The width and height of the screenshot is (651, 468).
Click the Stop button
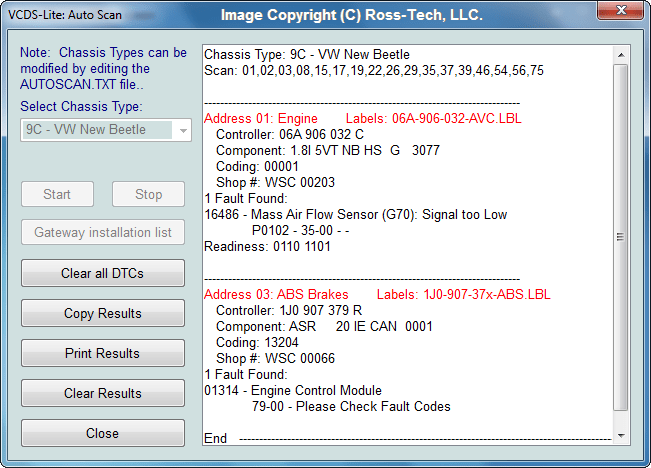[148, 194]
